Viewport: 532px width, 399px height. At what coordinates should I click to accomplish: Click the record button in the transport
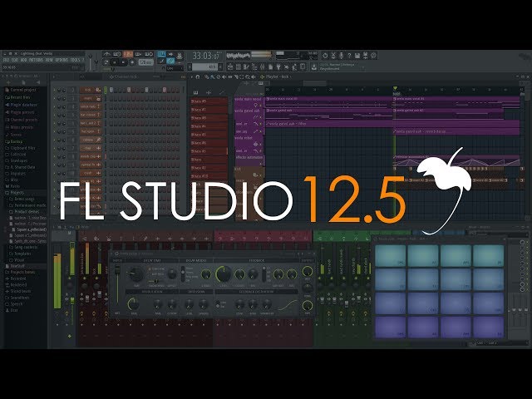(x=132, y=62)
